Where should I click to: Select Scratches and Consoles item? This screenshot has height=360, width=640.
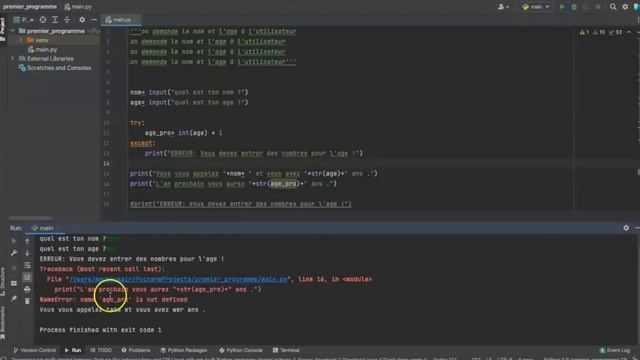(x=55, y=68)
